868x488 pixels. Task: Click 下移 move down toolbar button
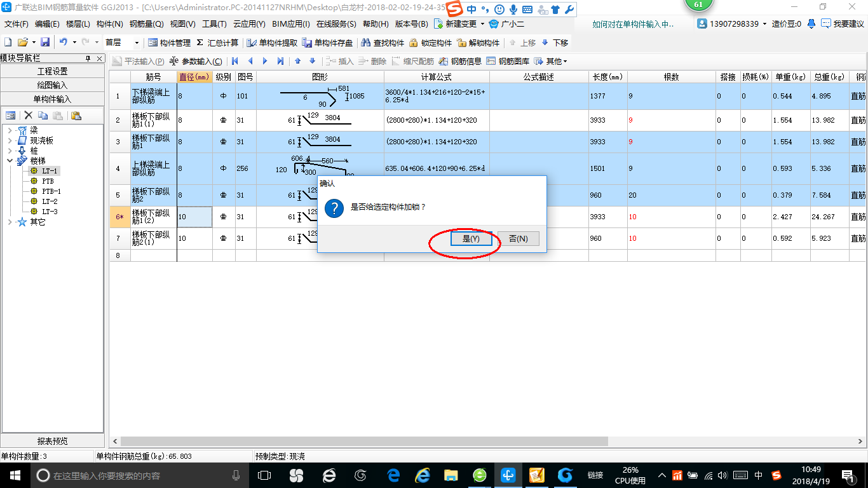(554, 43)
